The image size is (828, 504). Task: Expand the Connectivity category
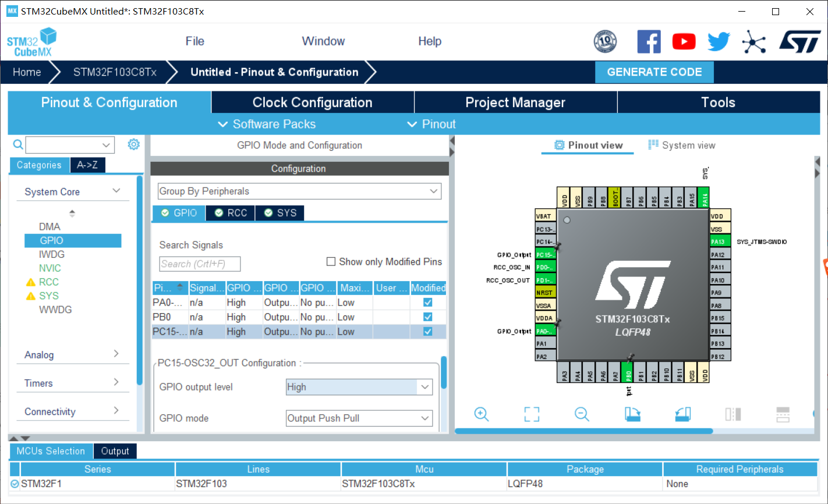point(116,410)
